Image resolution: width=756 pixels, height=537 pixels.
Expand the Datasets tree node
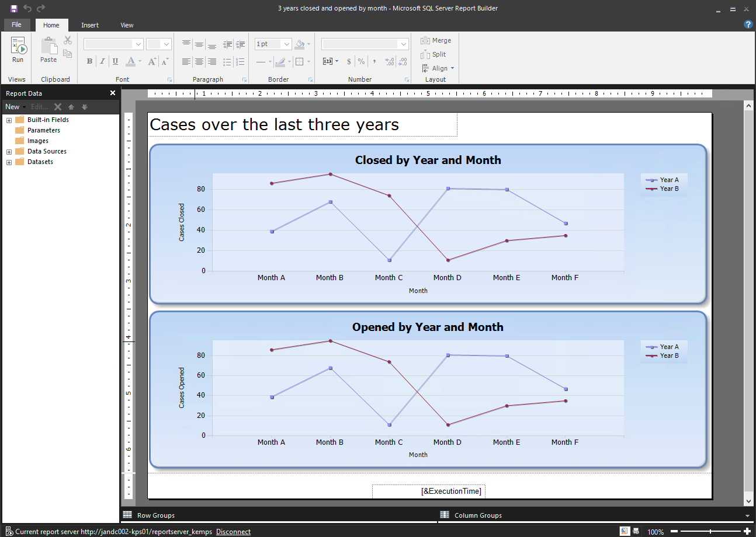click(x=9, y=162)
